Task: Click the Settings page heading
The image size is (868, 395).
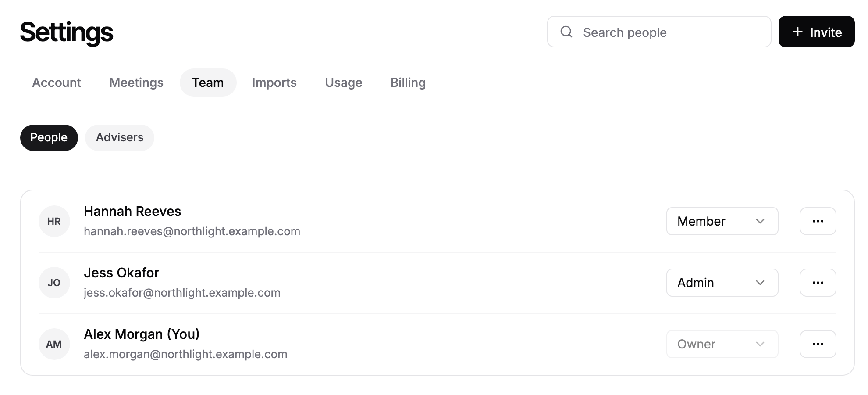Action: pyautogui.click(x=67, y=32)
